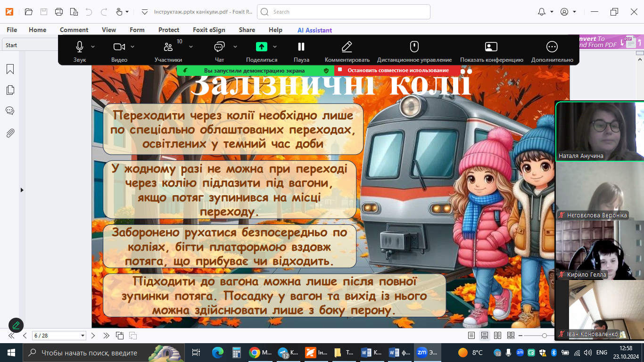Switch to the Home tab
Screen dimensions: 644x362
[x=38, y=30]
